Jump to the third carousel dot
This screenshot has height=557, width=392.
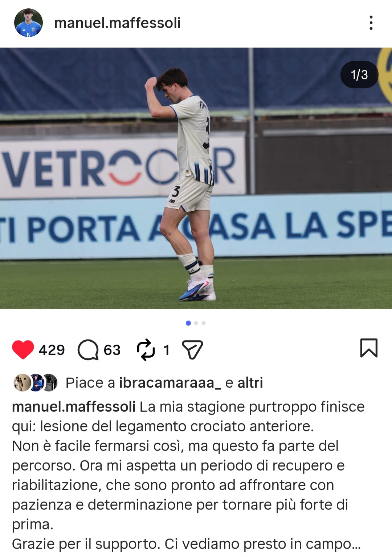[x=204, y=323]
